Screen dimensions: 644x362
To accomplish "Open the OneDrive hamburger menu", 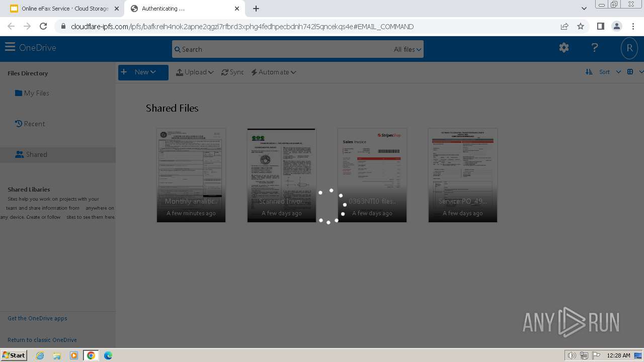I will pos(10,47).
